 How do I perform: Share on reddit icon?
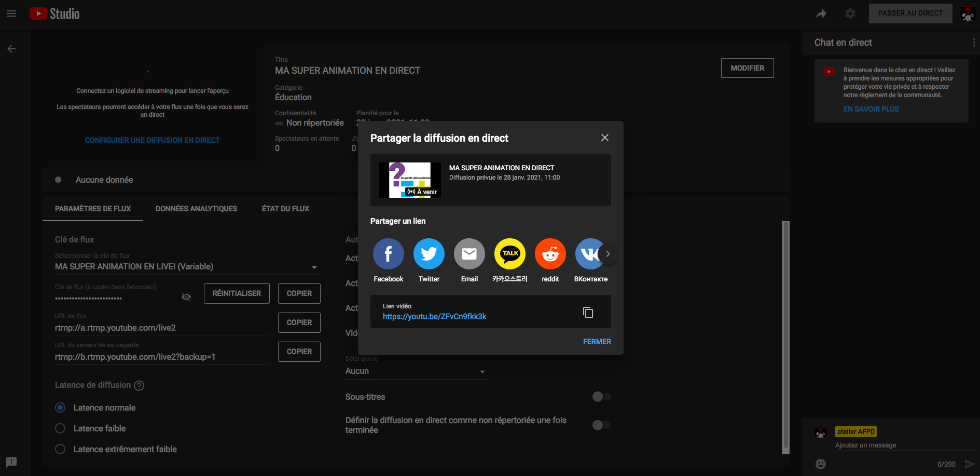pyautogui.click(x=550, y=254)
